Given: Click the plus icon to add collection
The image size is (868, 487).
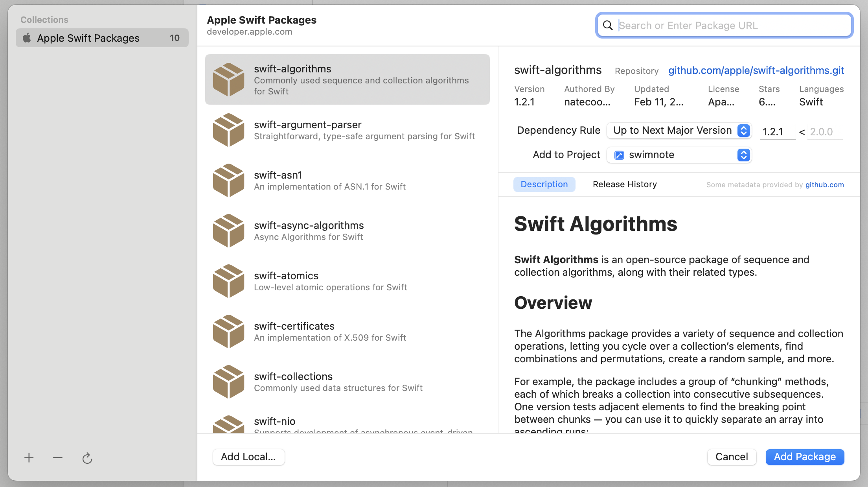Looking at the screenshot, I should 29,458.
